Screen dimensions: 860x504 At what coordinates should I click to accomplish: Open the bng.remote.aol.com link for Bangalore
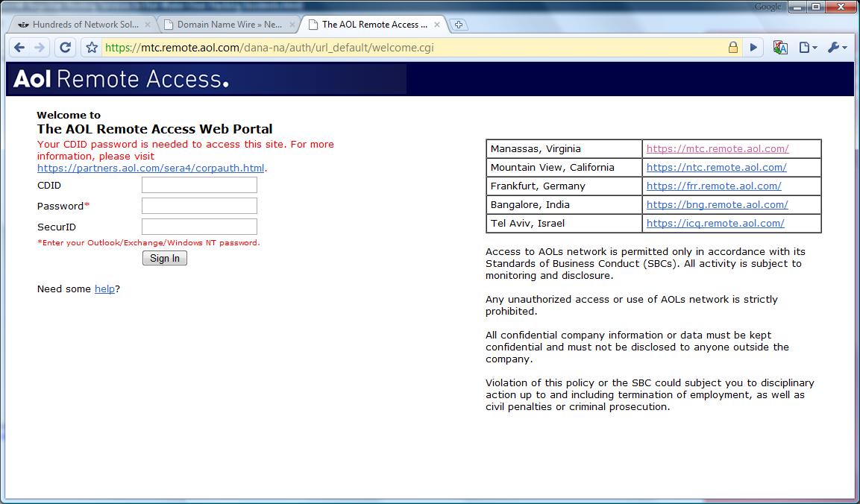(x=717, y=204)
